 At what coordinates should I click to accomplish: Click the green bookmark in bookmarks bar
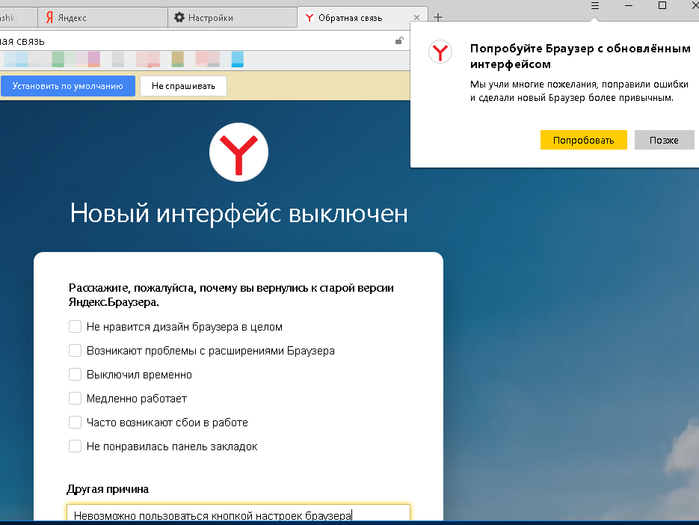(x=58, y=59)
